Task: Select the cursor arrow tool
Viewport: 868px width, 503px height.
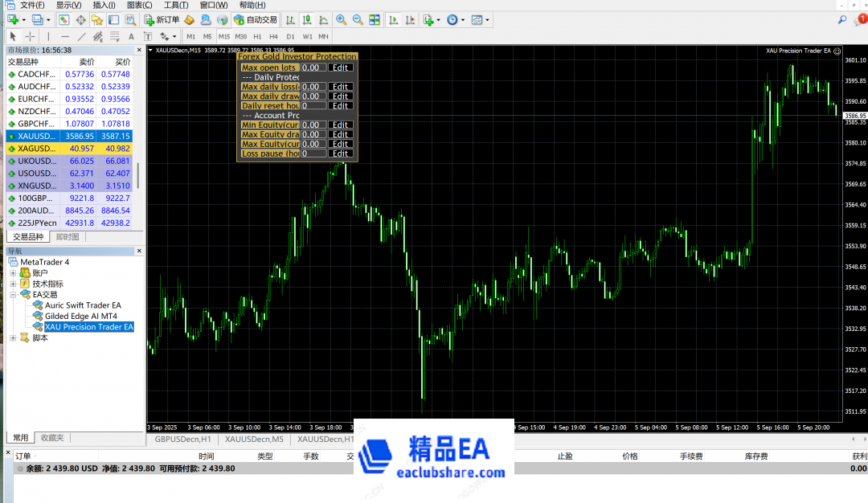Action: pyautogui.click(x=13, y=36)
